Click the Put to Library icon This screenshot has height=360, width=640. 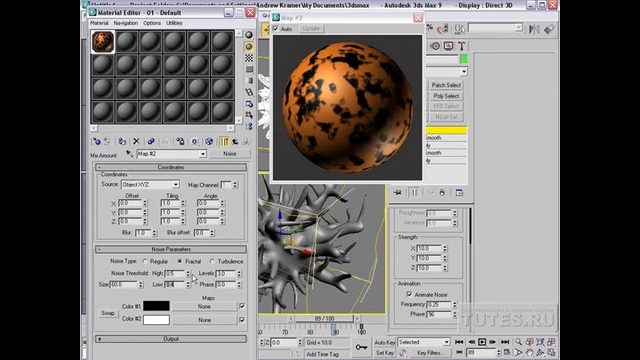point(180,142)
